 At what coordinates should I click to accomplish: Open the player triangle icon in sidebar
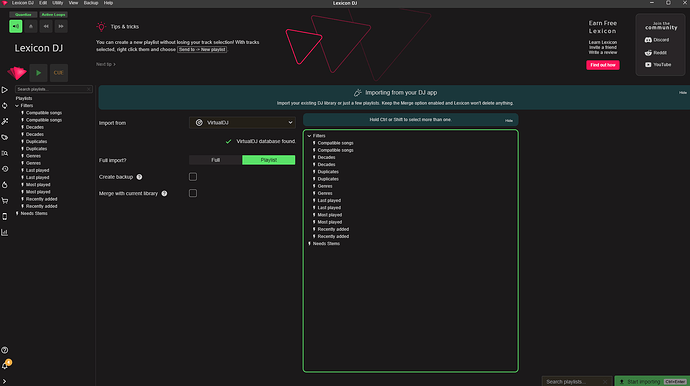pyautogui.click(x=5, y=90)
